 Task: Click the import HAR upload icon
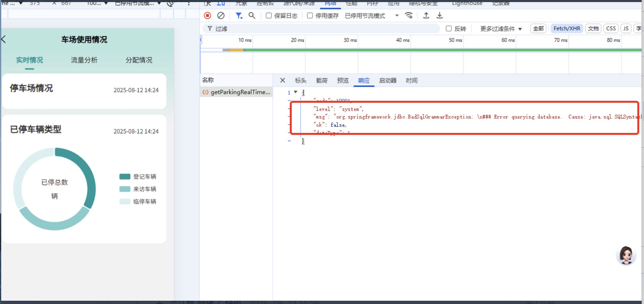pyautogui.click(x=426, y=15)
